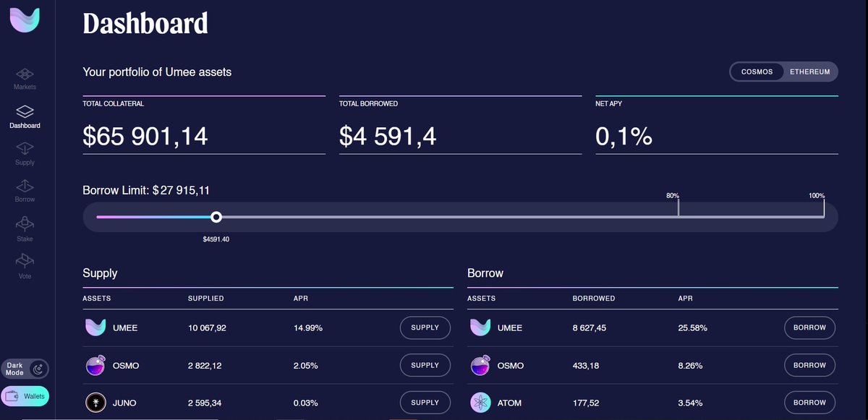Screen dimensions: 868x420
Task: Open Borrow from the sidebar navigation
Action: pos(25,187)
